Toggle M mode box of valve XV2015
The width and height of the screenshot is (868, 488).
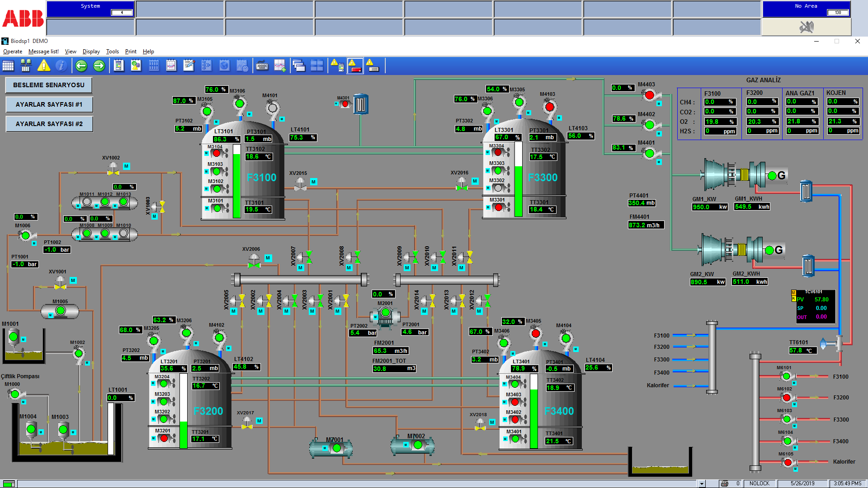click(x=314, y=182)
